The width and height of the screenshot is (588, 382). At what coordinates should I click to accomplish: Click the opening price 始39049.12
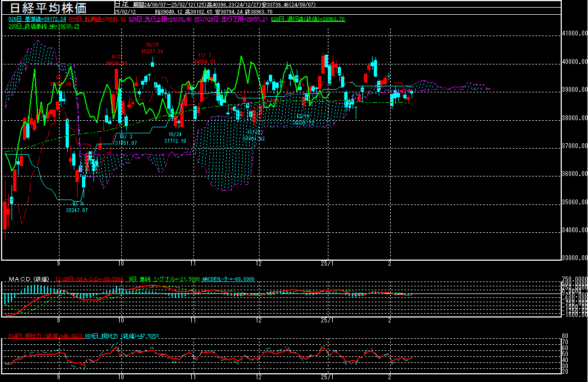point(169,12)
